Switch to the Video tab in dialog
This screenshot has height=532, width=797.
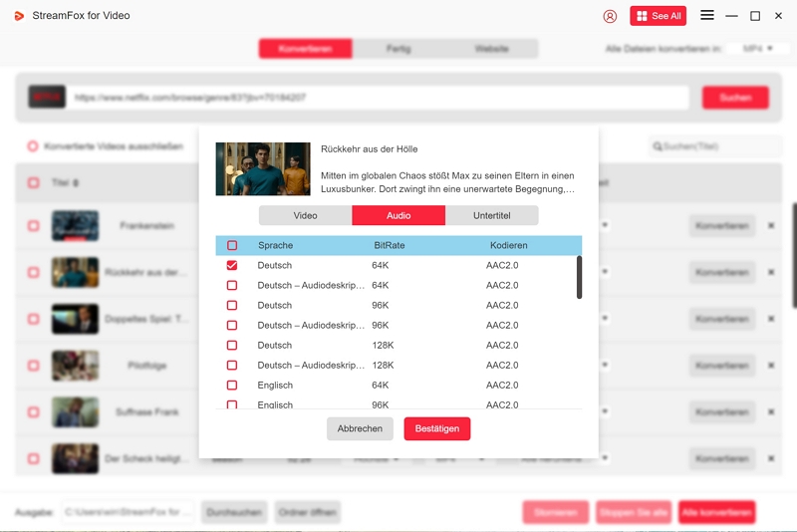pyautogui.click(x=305, y=215)
